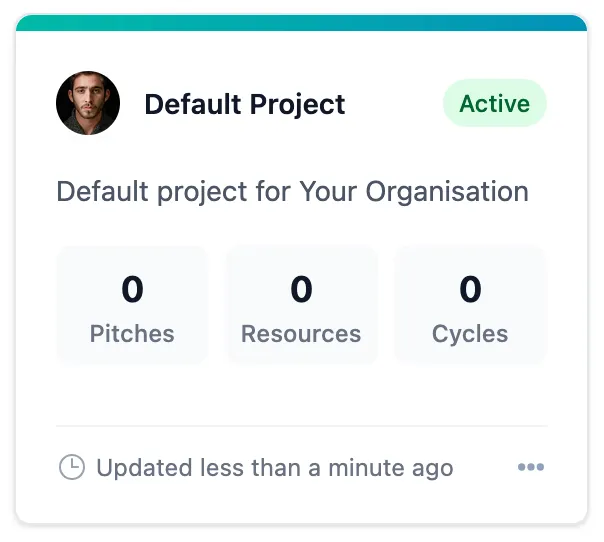The width and height of the screenshot is (604, 542).
Task: Select the project description text
Action: click(x=292, y=192)
